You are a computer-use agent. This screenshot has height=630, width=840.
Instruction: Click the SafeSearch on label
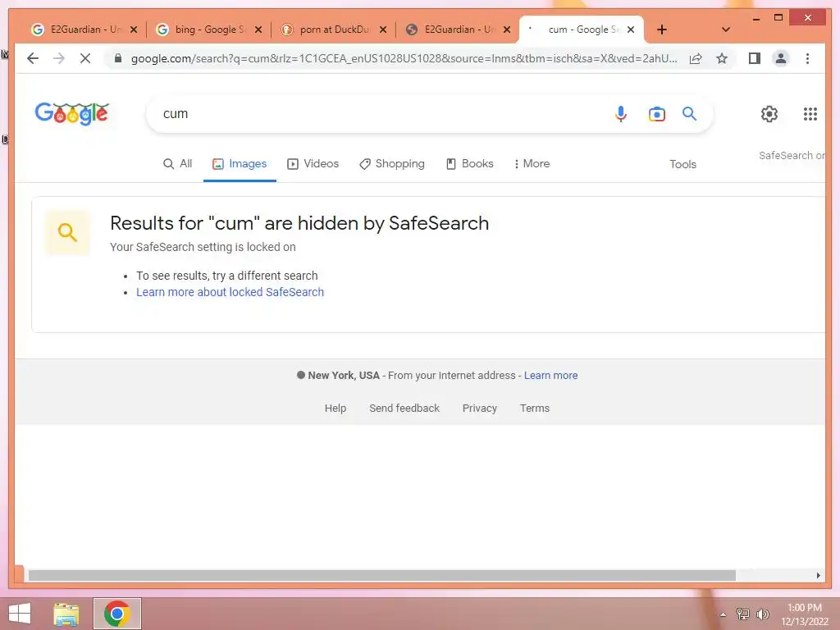pos(792,155)
